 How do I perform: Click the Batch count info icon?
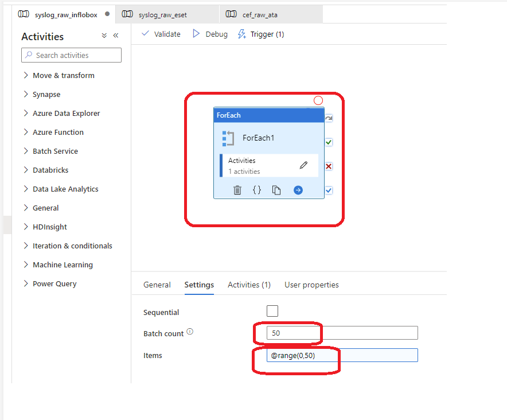pos(190,331)
